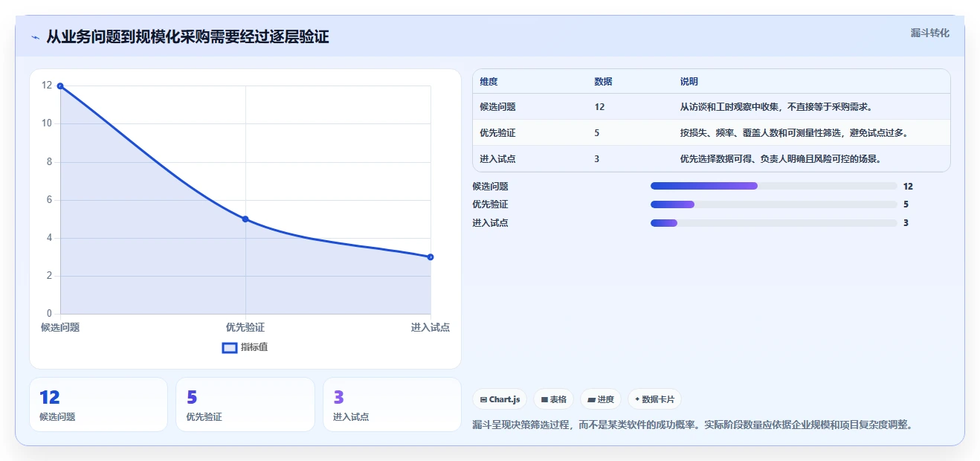Click the table value 3
980x461 pixels.
point(597,159)
